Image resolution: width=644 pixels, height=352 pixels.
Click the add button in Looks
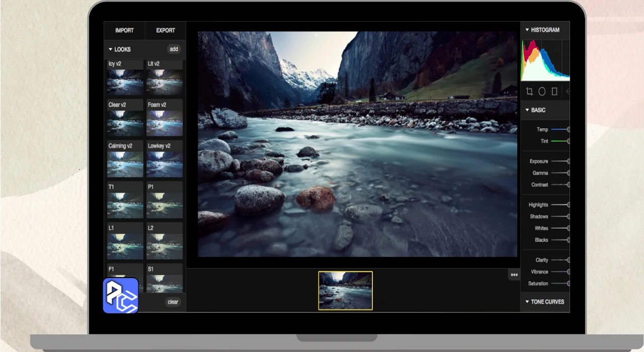174,49
